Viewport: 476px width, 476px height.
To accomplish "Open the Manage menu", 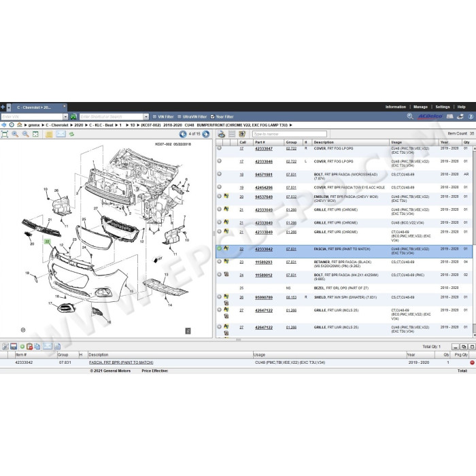I will pos(420,107).
